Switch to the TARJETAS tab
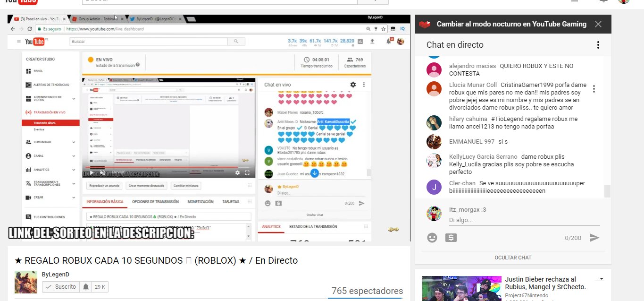 231,202
